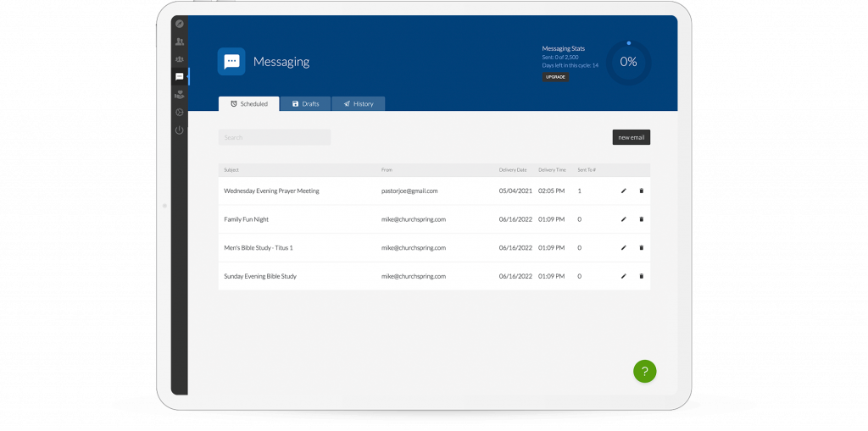The image size is (868, 431).
Task: Click the Messaging Stats heading
Action: click(564, 48)
